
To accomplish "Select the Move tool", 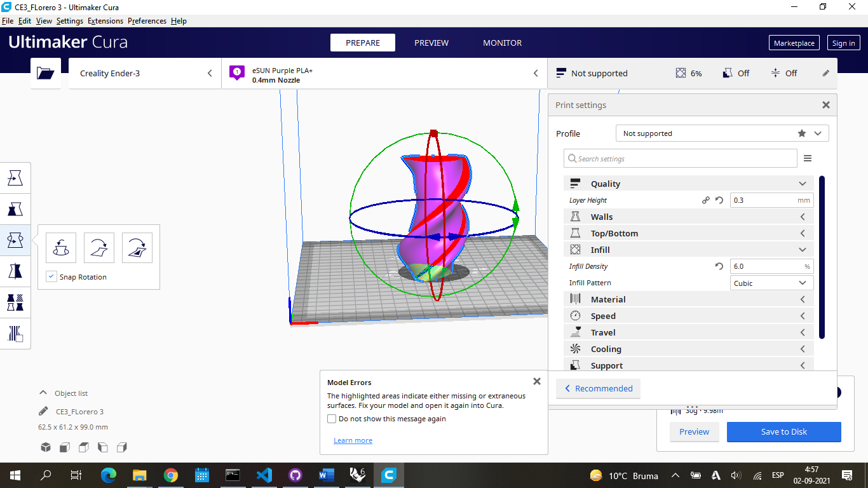I will point(17,177).
